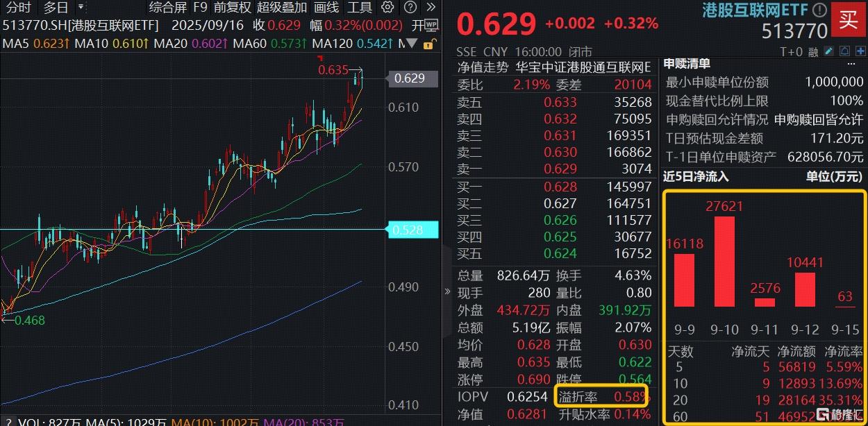
Task: Click the IOPV value 0.6254
Action: pyautogui.click(x=527, y=397)
